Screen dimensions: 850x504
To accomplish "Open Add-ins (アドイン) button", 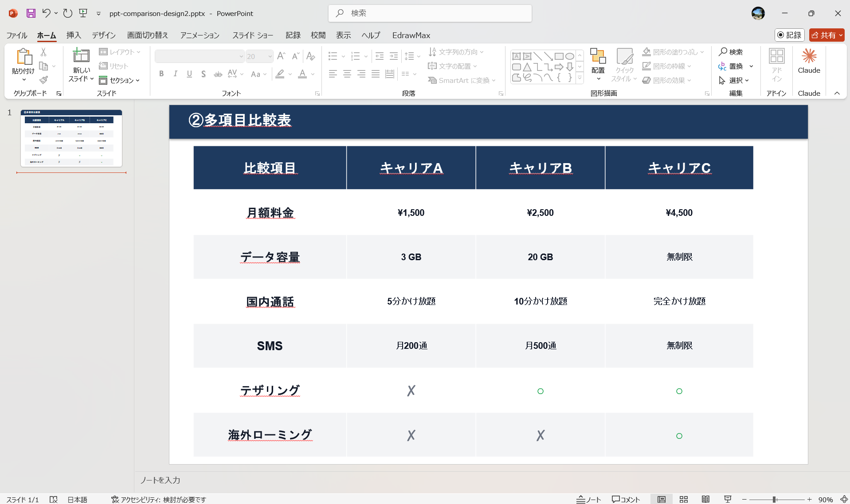I will coord(776,65).
